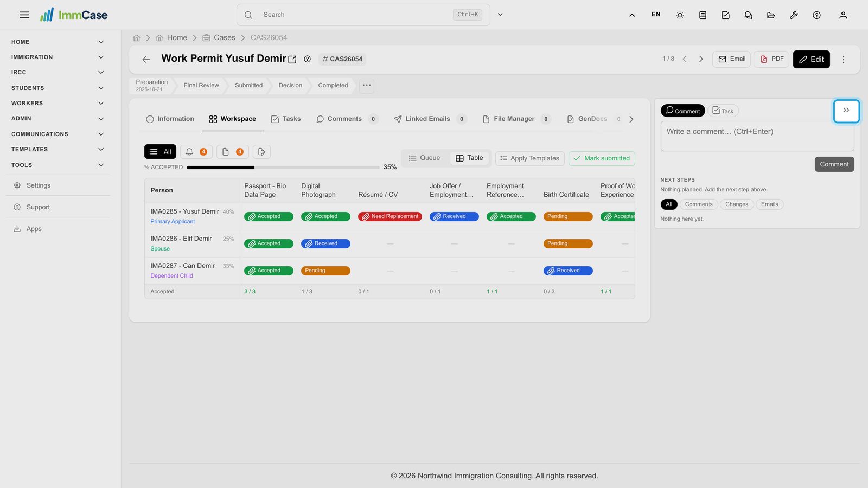Open the dropdown arrow next to search
The width and height of the screenshot is (868, 488).
500,15
